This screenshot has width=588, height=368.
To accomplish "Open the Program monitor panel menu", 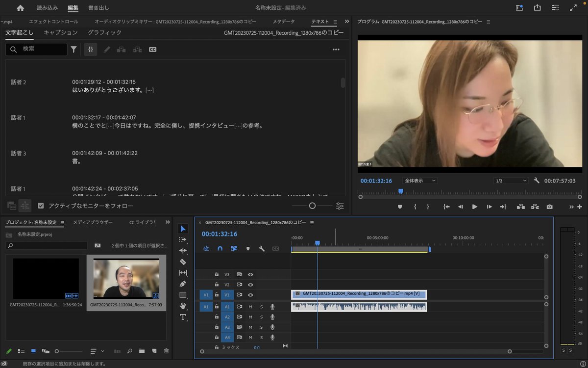I will 489,22.
